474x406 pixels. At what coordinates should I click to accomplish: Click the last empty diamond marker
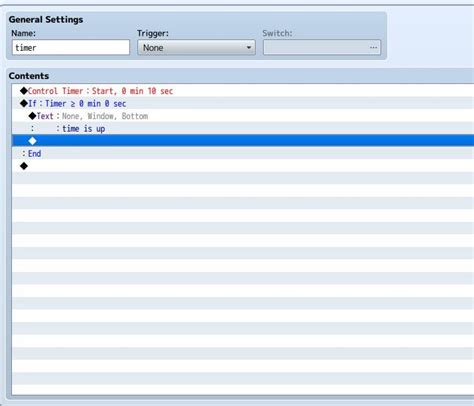pyautogui.click(x=24, y=166)
